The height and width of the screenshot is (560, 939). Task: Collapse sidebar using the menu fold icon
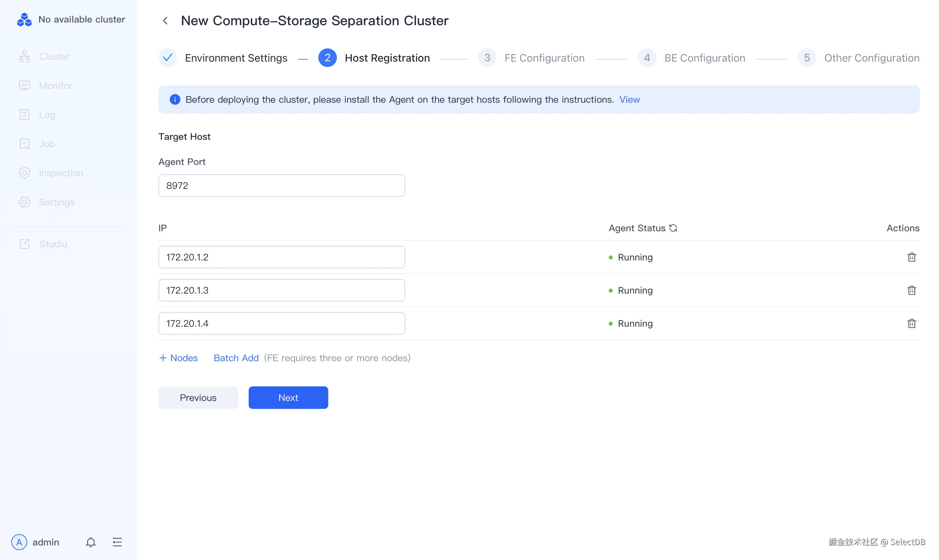pyautogui.click(x=117, y=542)
